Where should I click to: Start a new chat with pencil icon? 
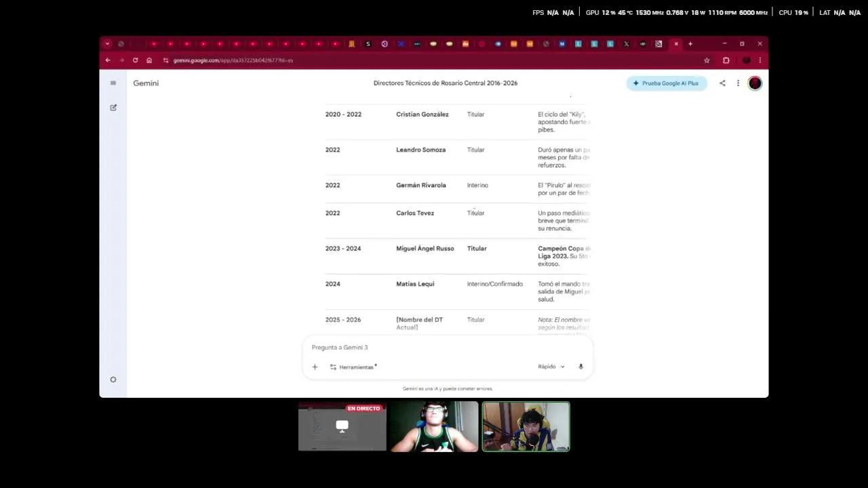pyautogui.click(x=113, y=107)
